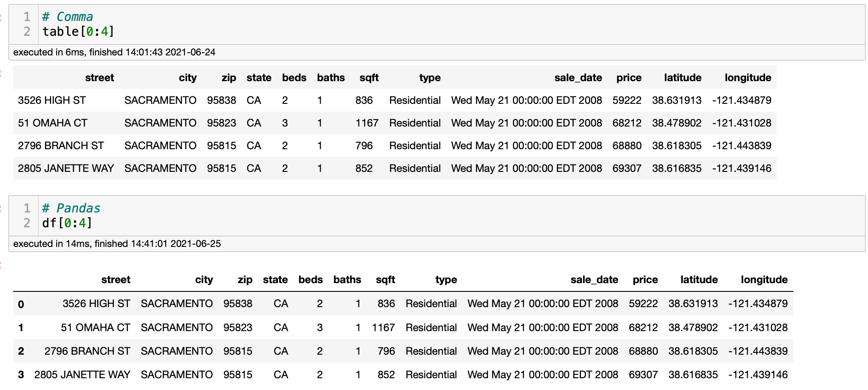Click '2805 JANETTE WAY' in the Pandas table
The image size is (868, 390).
[82, 375]
